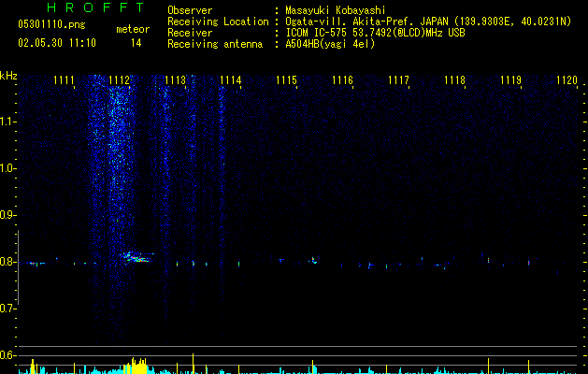Click the yellow signal-level burst below 1112
Image resolution: width=588 pixels, height=374 pixels.
(136, 367)
